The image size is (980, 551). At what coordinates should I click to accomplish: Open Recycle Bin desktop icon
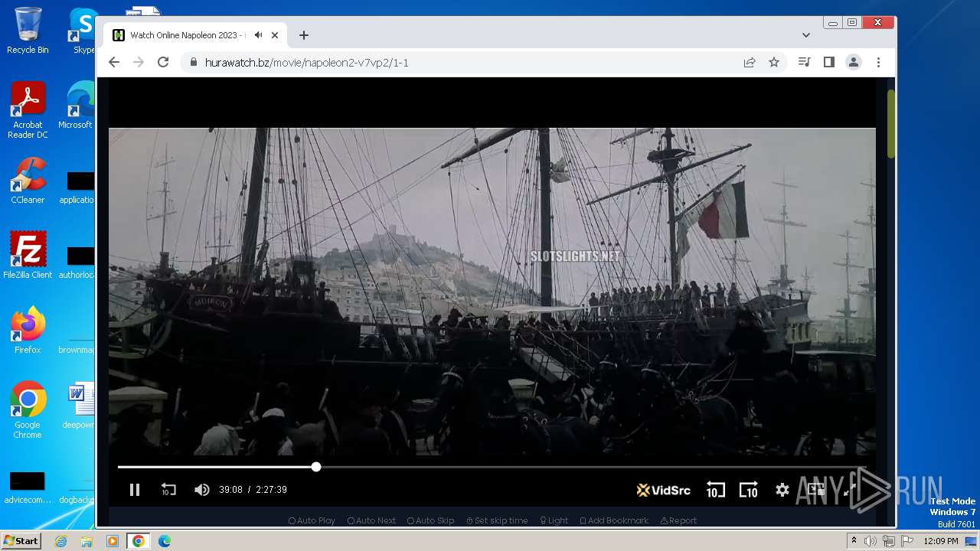click(x=28, y=31)
